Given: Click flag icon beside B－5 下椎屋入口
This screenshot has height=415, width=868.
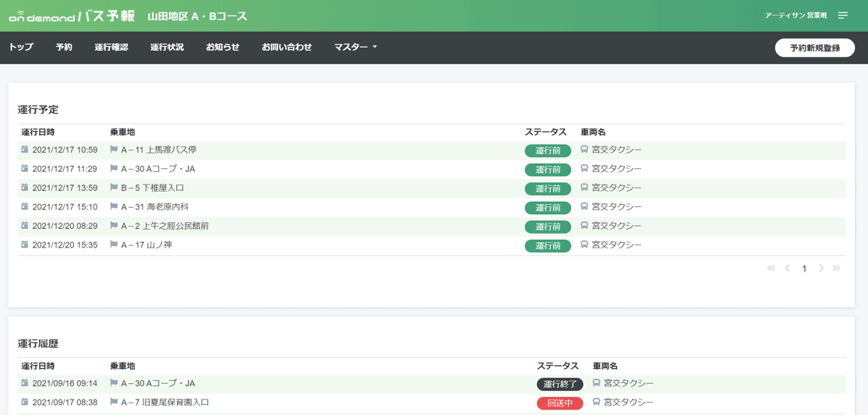Looking at the screenshot, I should (x=114, y=188).
